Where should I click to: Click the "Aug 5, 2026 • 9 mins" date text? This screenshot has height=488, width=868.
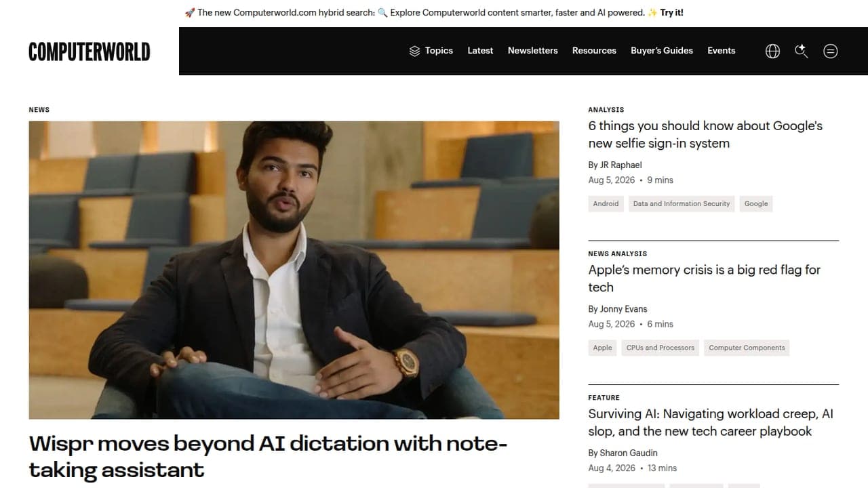pyautogui.click(x=631, y=180)
